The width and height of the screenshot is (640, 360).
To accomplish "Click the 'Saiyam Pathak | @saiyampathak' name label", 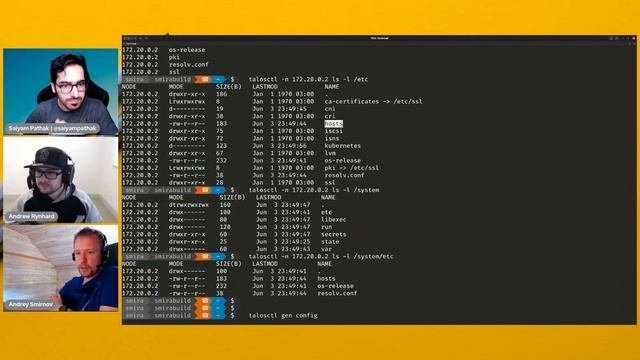I will click(x=53, y=128).
